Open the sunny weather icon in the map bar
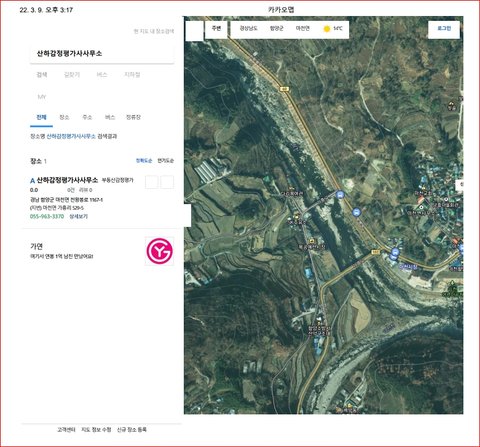Viewport: 480px width, 447px height. point(327,29)
